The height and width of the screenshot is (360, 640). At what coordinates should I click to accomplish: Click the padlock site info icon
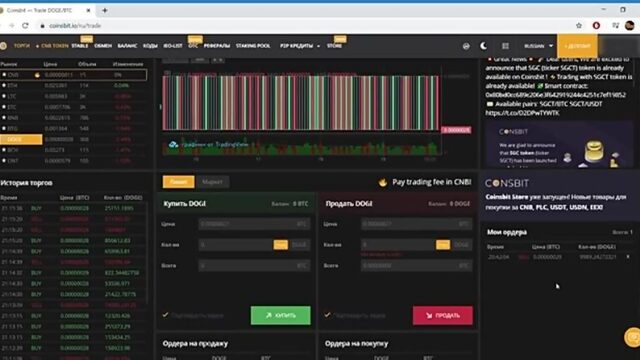tap(42, 26)
